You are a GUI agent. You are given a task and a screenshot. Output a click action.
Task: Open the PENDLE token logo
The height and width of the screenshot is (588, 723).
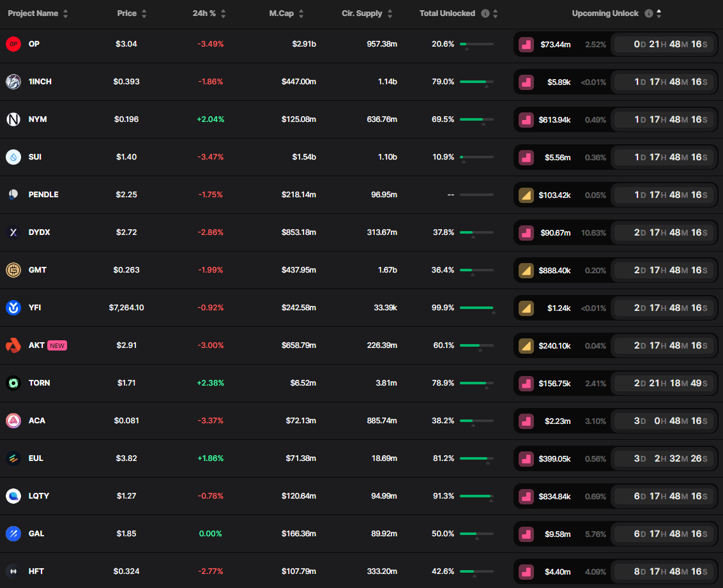coord(13,195)
